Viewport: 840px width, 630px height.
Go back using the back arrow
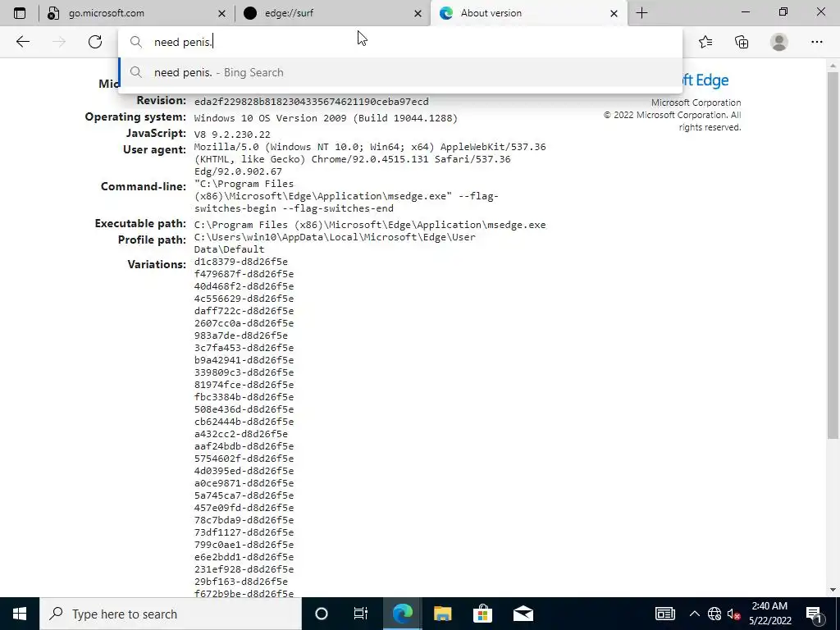(x=22, y=42)
